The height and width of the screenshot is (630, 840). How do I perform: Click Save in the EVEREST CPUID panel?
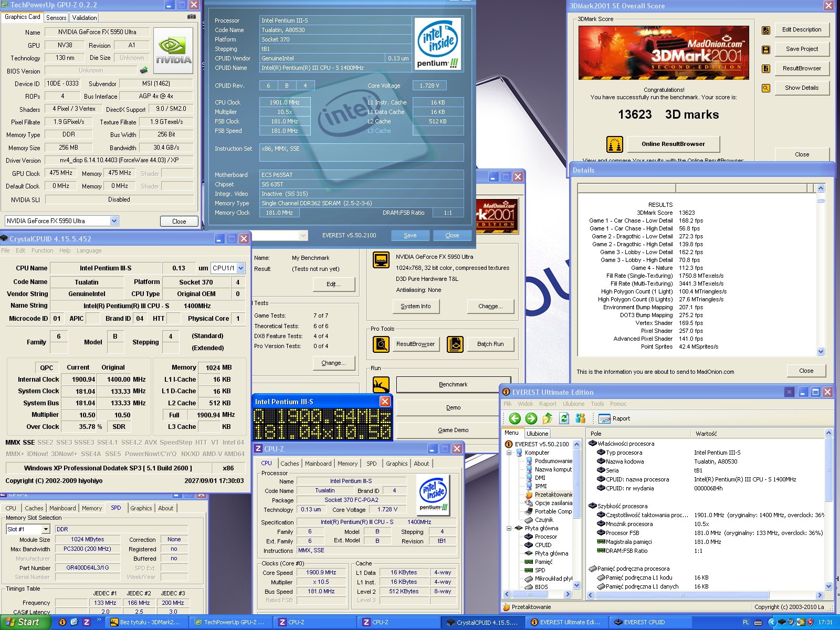[410, 235]
